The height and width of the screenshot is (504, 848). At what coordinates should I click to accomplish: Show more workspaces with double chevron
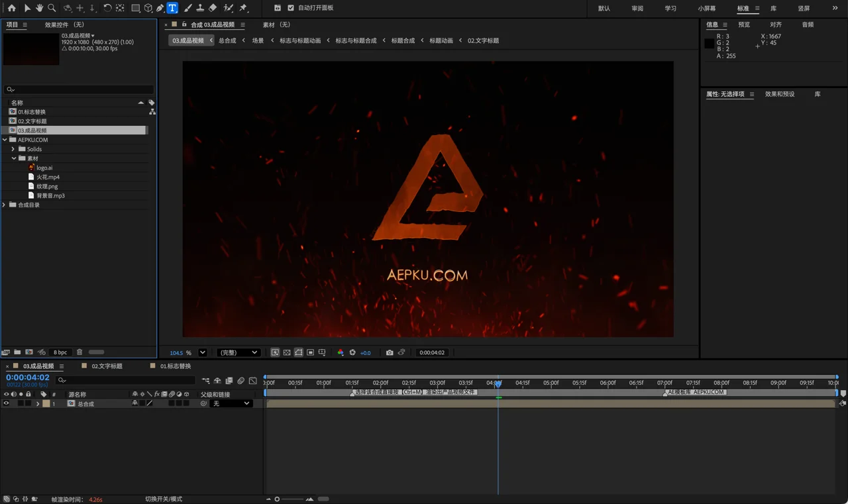pyautogui.click(x=835, y=8)
